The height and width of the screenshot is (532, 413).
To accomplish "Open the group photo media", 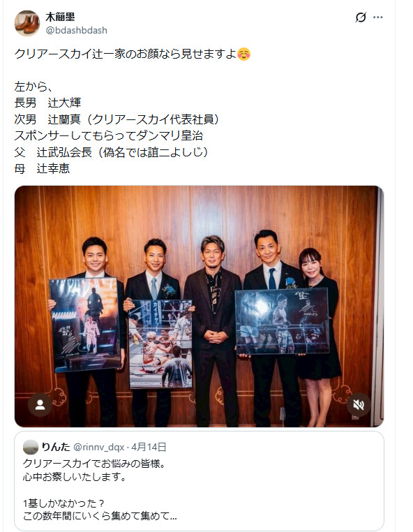I will pos(199,306).
